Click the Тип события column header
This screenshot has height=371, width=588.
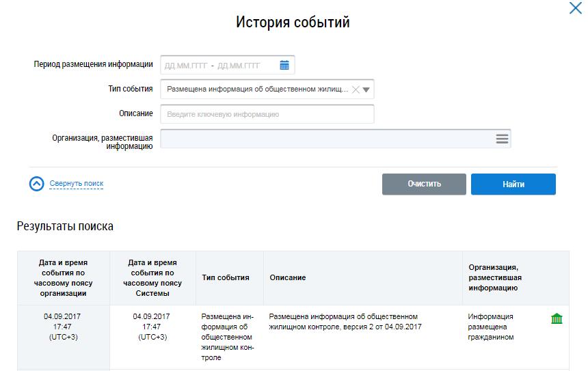pos(226,278)
